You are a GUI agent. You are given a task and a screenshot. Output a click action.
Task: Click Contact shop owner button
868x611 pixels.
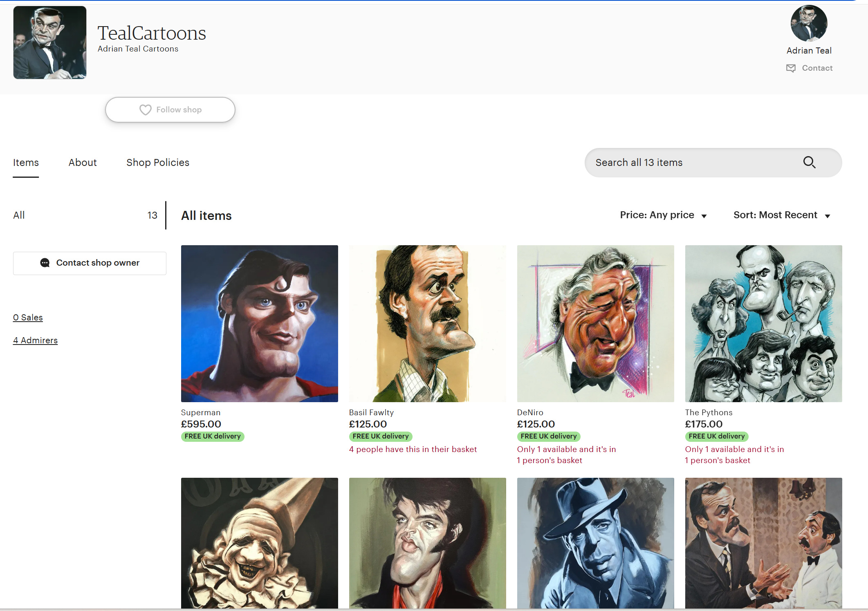(x=90, y=263)
